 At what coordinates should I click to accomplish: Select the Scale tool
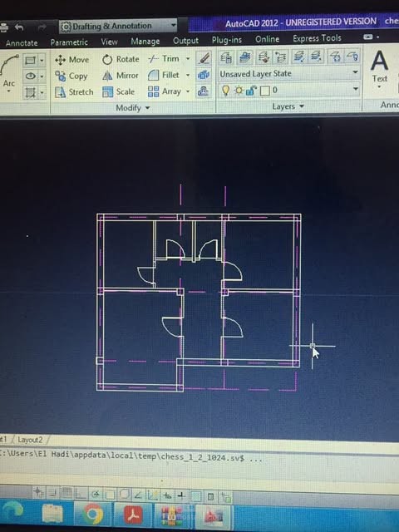tap(118, 91)
